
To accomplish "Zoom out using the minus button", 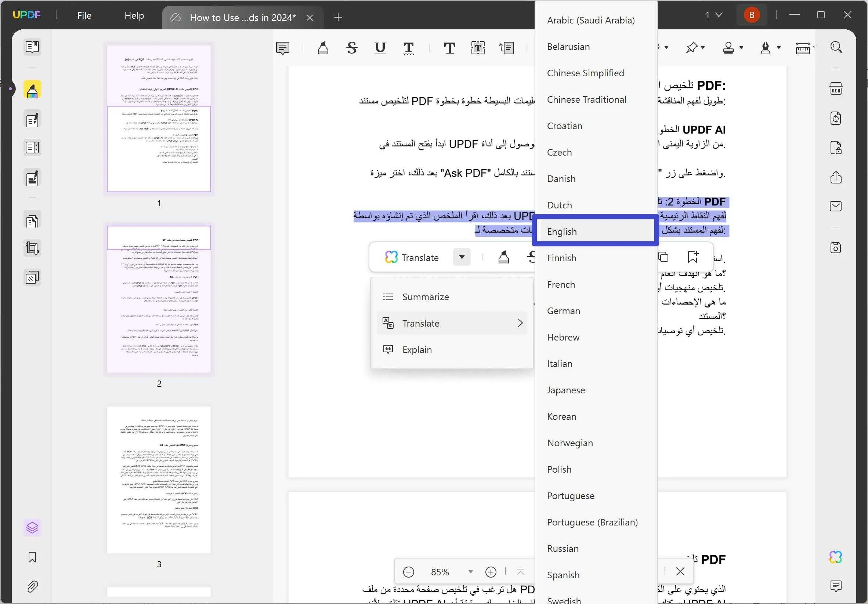I will pos(409,571).
